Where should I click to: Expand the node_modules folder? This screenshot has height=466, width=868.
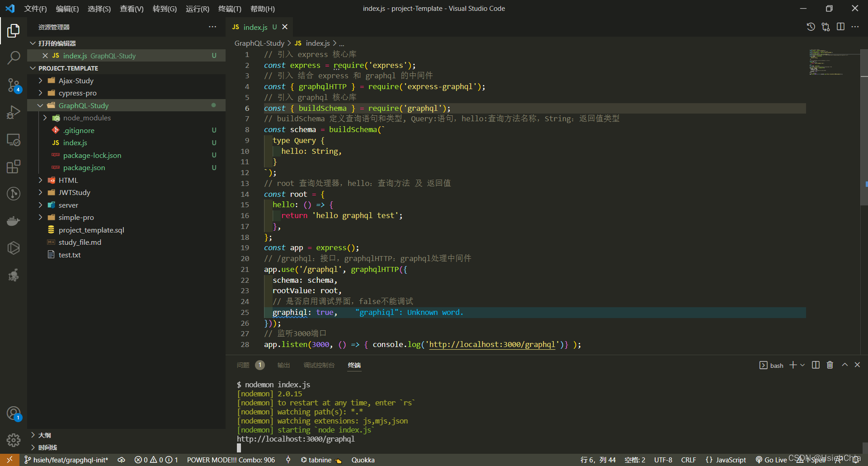(x=127, y=118)
